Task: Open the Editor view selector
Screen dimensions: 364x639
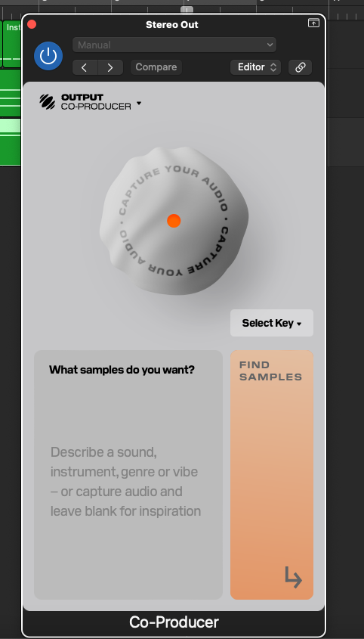Action: point(256,67)
